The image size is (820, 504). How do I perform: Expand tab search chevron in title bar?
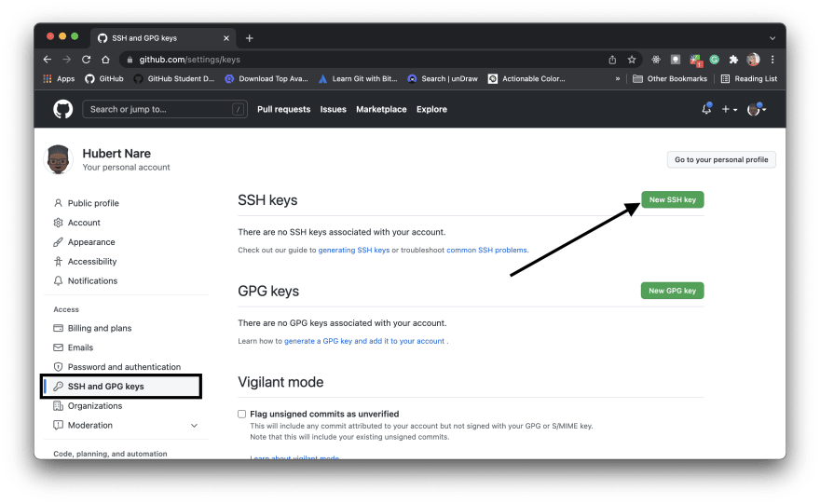point(772,38)
